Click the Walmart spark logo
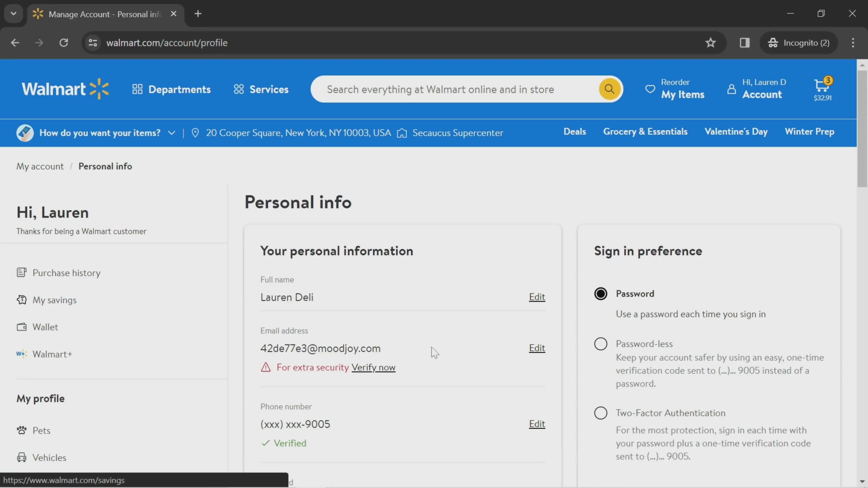This screenshot has width=868, height=488. point(66,89)
